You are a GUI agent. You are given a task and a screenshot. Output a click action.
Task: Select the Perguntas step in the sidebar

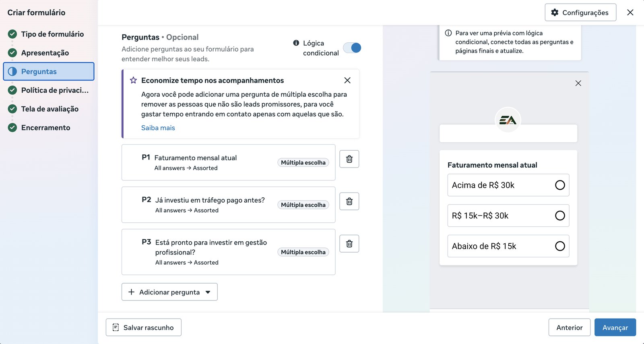pyautogui.click(x=49, y=71)
